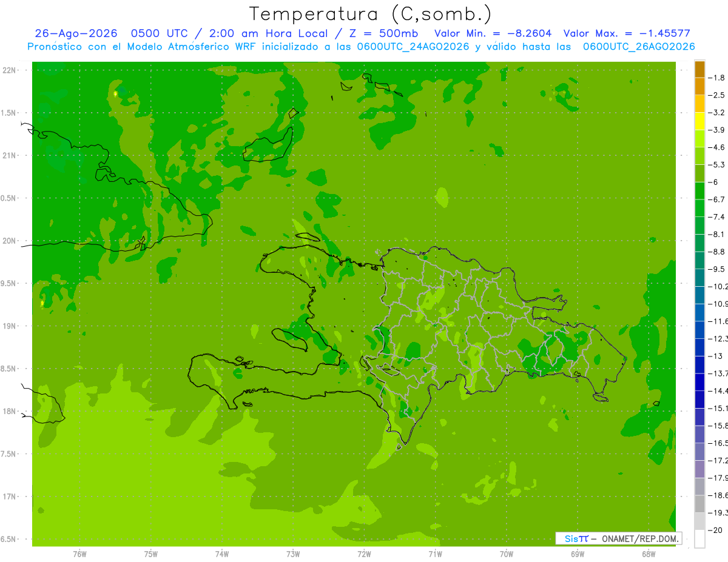Click the 69W longitude axis label
The width and height of the screenshot is (728, 562).
pos(578,554)
